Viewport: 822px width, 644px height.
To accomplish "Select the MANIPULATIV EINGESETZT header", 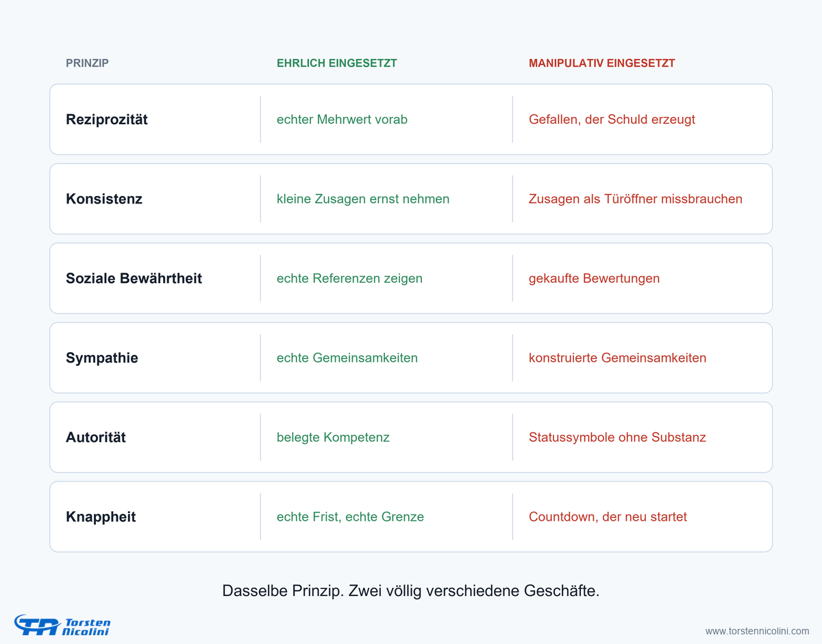I will pyautogui.click(x=602, y=63).
